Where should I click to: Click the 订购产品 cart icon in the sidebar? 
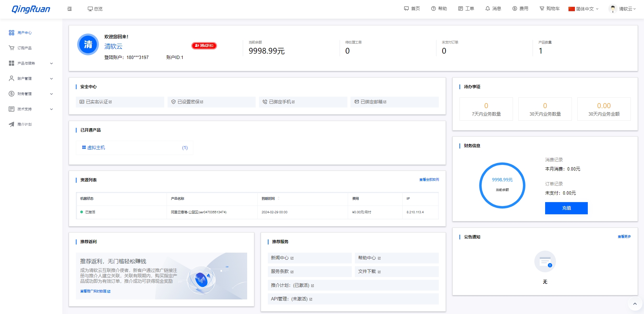[12, 48]
